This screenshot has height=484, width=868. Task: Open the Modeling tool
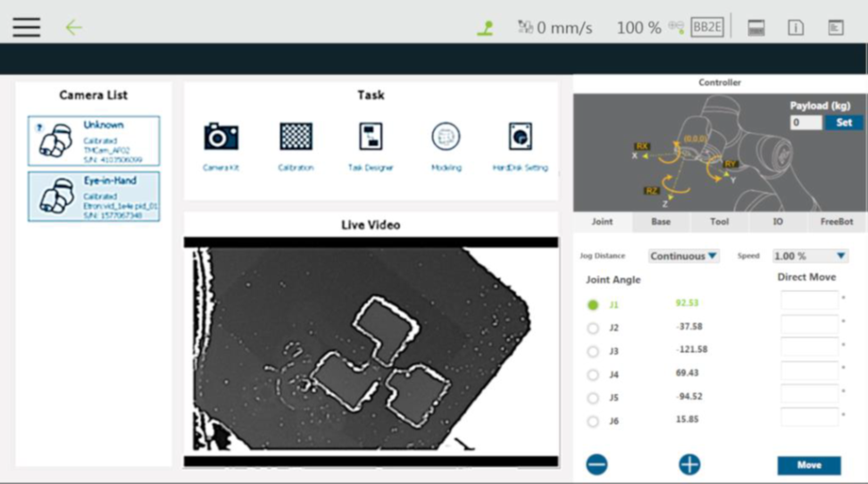click(446, 137)
